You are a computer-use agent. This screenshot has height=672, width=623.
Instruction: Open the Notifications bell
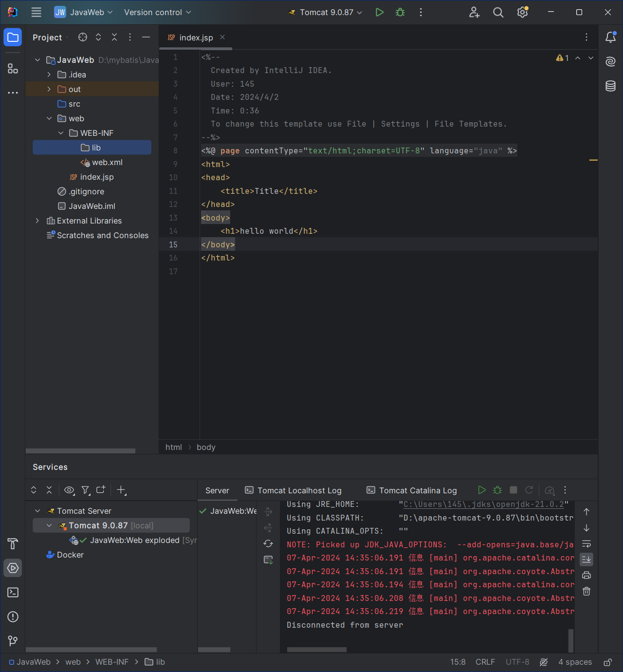click(x=610, y=37)
